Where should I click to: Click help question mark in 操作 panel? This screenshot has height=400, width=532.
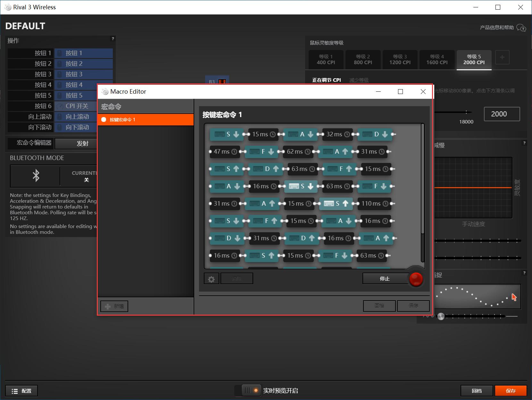pos(112,39)
